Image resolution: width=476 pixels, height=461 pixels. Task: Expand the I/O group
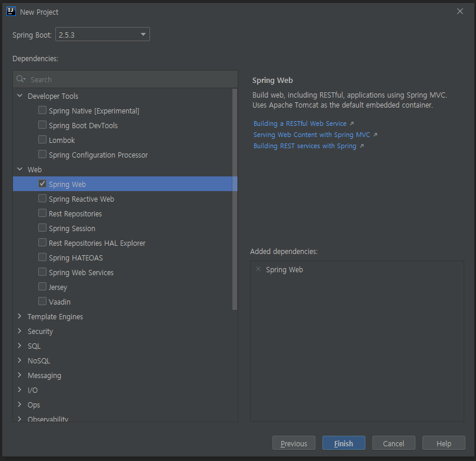[x=20, y=389]
